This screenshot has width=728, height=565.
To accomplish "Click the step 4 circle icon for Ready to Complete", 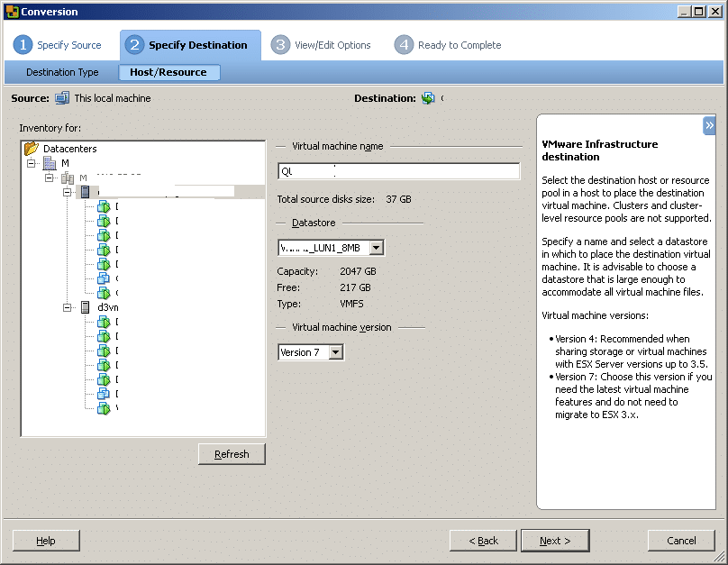I will tap(404, 45).
